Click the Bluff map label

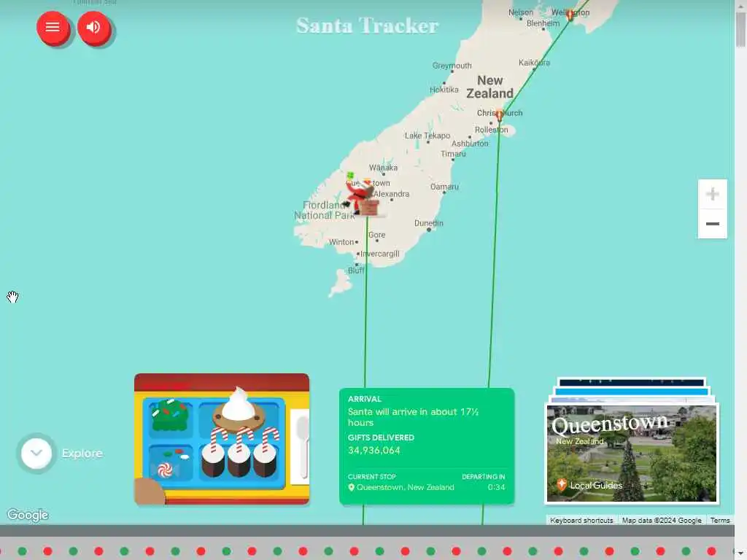click(x=356, y=271)
